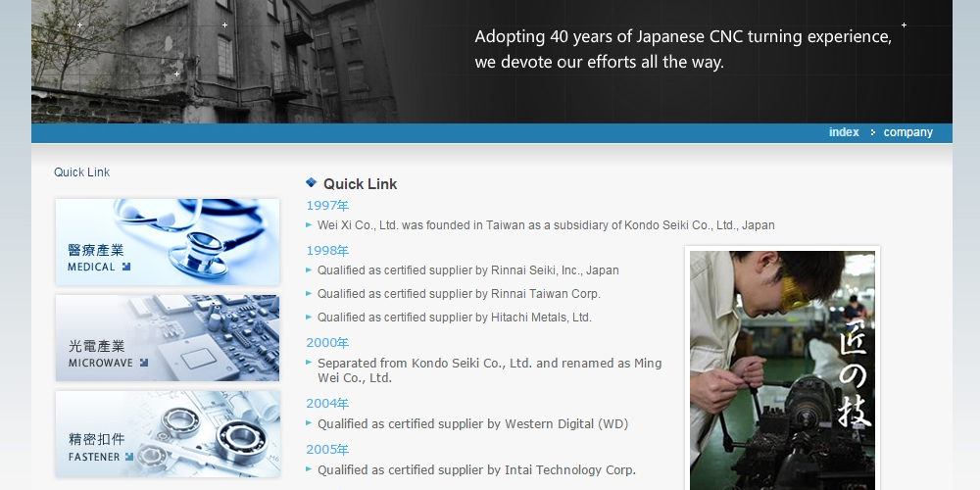Click the bullet arrow before Rinnai Taiwan Corp. entry

pos(309,293)
